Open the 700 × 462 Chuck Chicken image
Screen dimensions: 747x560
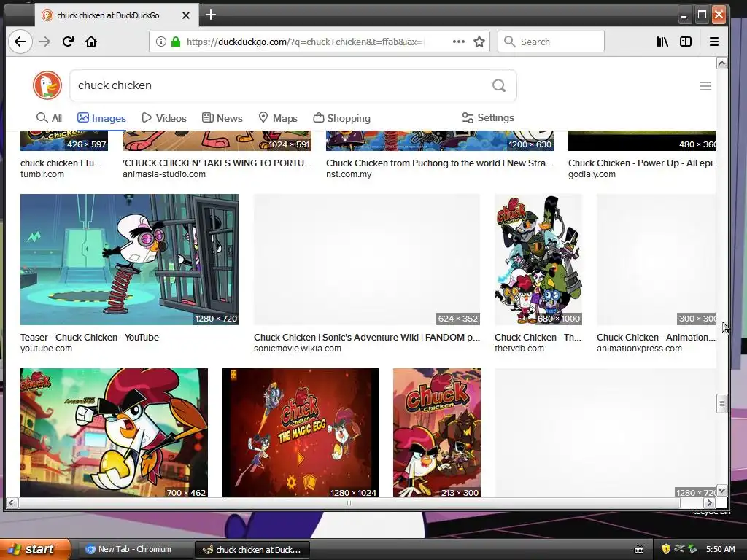point(114,432)
